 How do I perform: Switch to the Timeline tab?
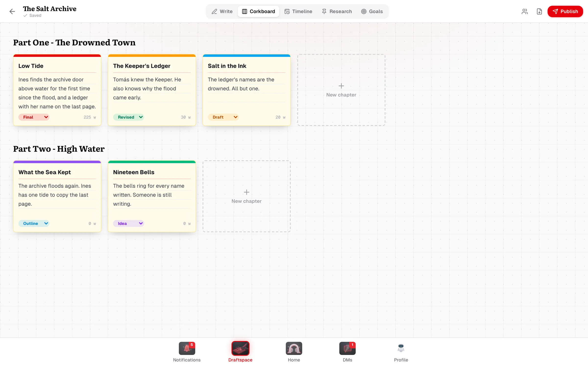(x=298, y=11)
